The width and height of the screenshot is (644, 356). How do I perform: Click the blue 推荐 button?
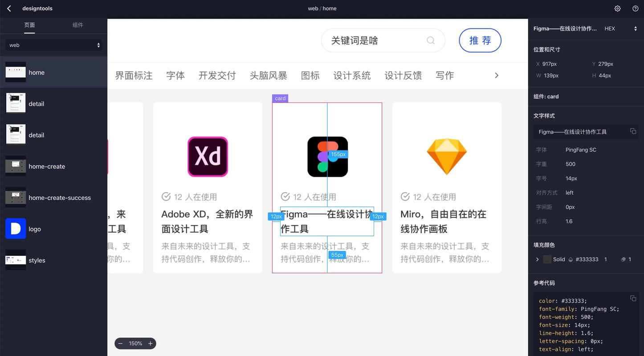point(480,39)
